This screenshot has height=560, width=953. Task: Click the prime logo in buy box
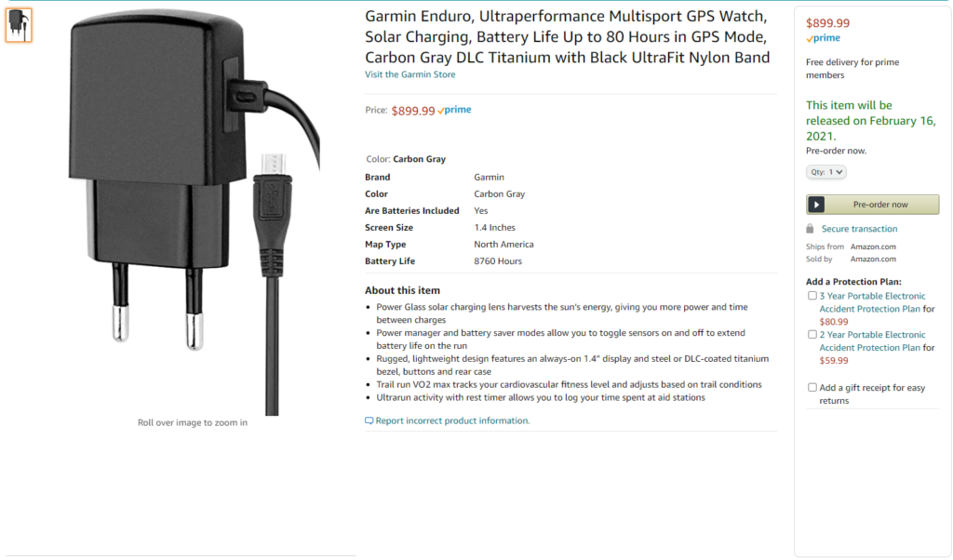click(x=823, y=37)
